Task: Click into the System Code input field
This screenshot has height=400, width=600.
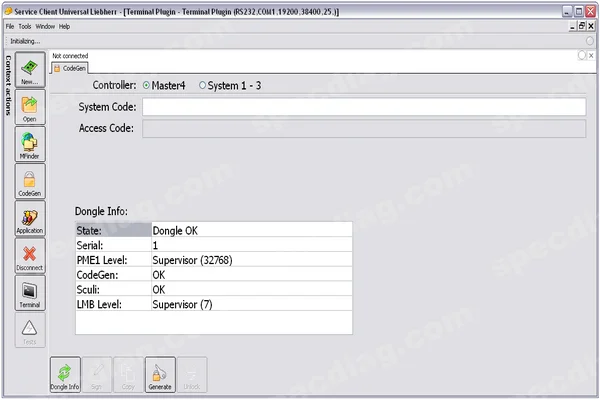Action: pos(364,107)
